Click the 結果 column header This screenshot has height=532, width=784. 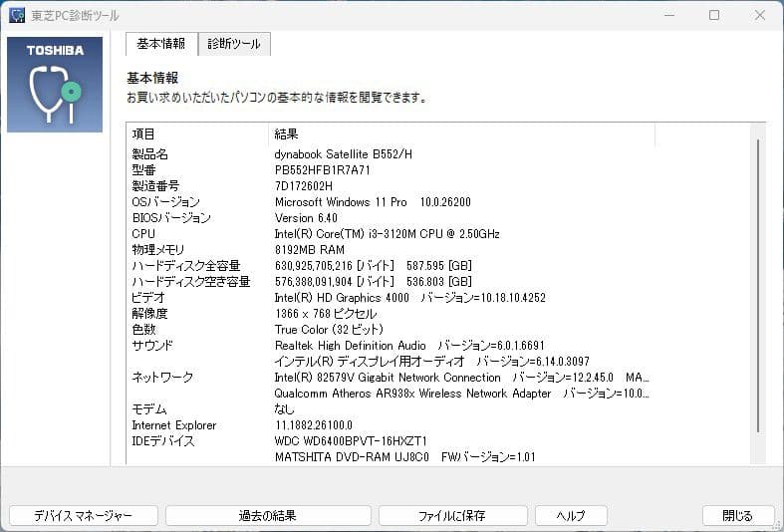click(x=461, y=134)
